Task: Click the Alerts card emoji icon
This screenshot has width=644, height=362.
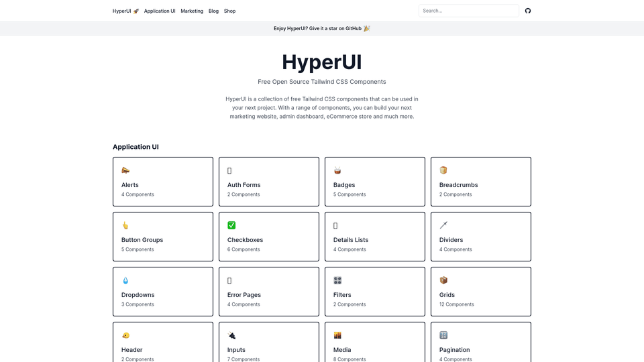Action: pos(125,170)
